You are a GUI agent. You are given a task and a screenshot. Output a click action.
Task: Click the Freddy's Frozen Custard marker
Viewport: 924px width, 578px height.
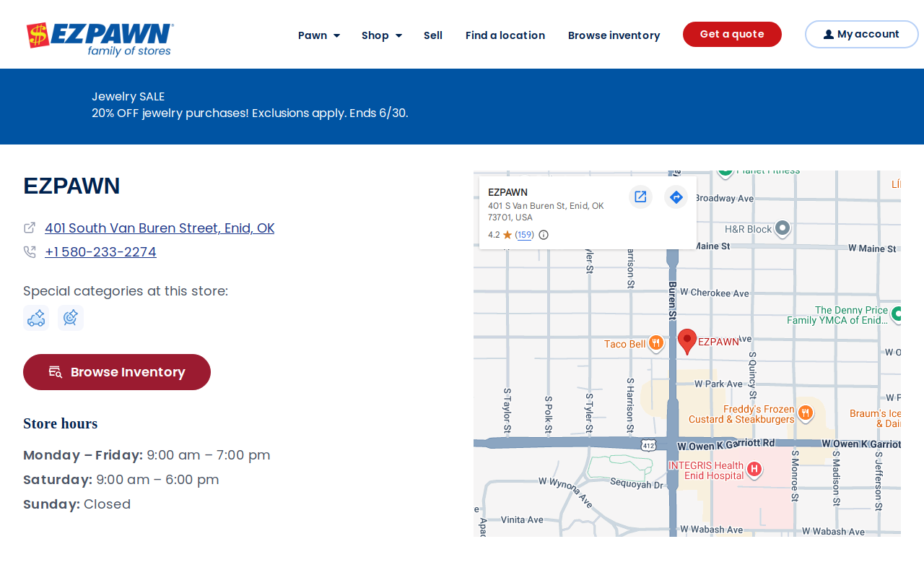(806, 414)
